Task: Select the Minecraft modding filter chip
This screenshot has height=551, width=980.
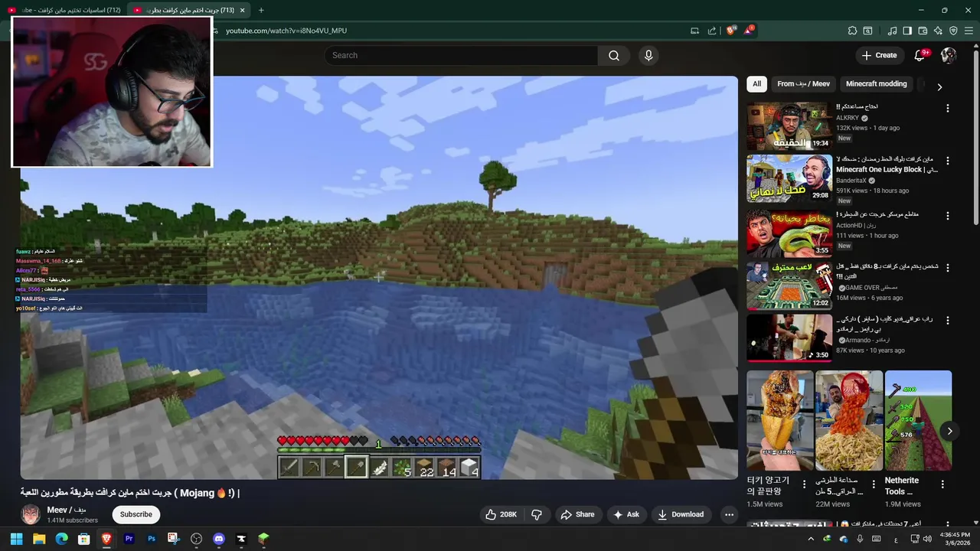Action: (x=876, y=84)
